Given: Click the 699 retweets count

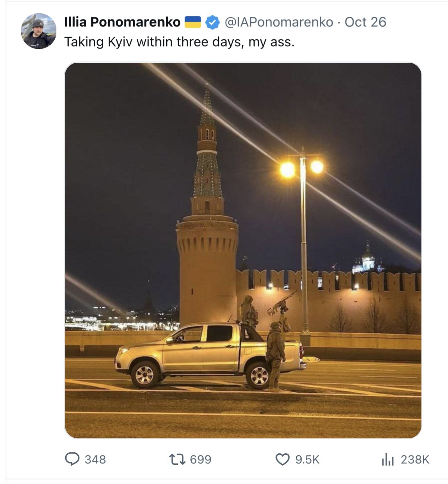Looking at the screenshot, I should tap(200, 459).
